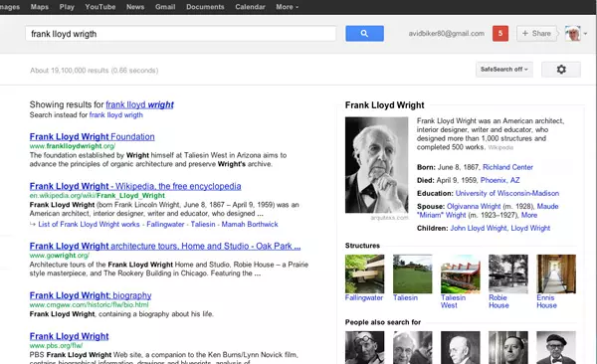The height and width of the screenshot is (364, 597).
Task: Open List of Frank Lloyd Wright works sublink
Action: click(90, 224)
